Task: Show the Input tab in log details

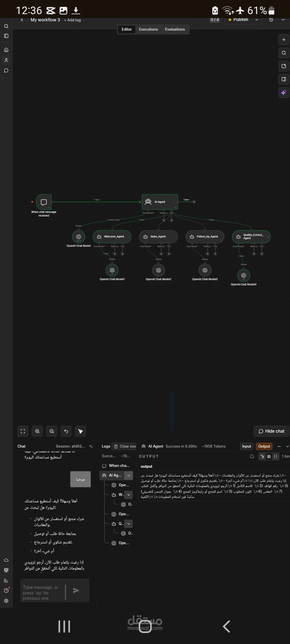Action: tap(246, 446)
